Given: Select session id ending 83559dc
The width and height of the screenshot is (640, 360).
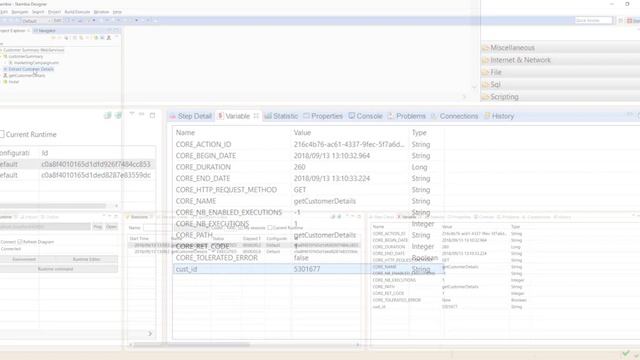Looking at the screenshot, I should [96, 175].
